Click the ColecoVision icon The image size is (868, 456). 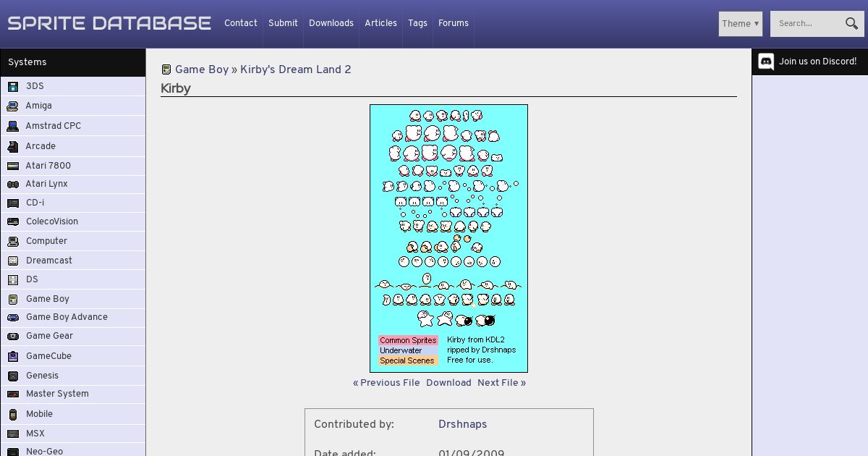(x=13, y=221)
